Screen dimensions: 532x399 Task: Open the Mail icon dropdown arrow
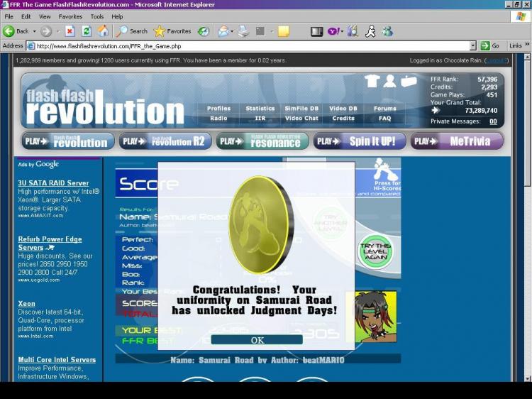click(232, 31)
